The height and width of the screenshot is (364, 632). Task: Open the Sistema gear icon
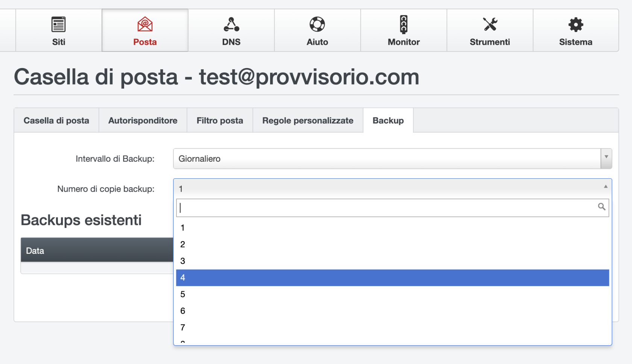pyautogui.click(x=576, y=25)
